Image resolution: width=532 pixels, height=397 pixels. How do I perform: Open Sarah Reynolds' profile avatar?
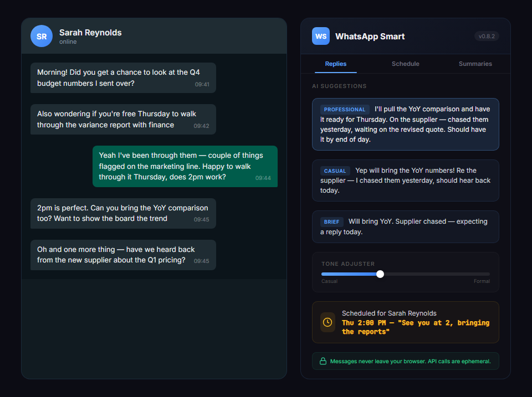(x=41, y=36)
